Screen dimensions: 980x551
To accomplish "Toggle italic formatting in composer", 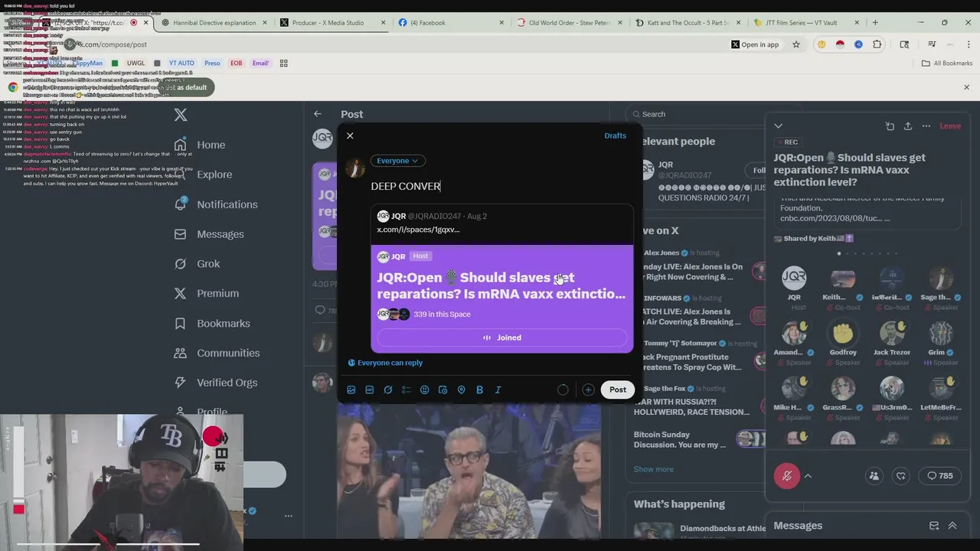I will (x=498, y=390).
